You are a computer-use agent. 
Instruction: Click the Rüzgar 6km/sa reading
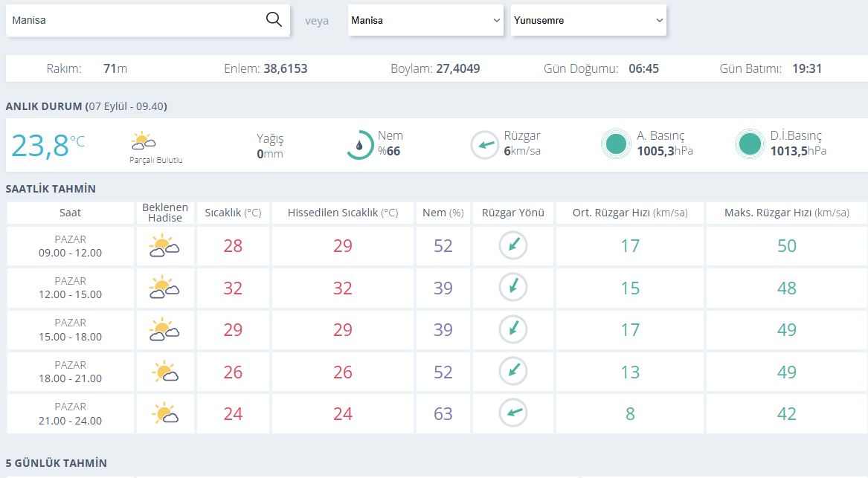click(x=522, y=143)
